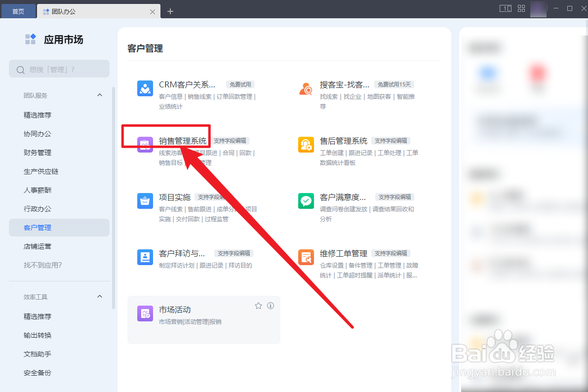Viewport: 588px width, 392px height.
Task: Open the info icon beside 市场活动
Action: (270, 306)
